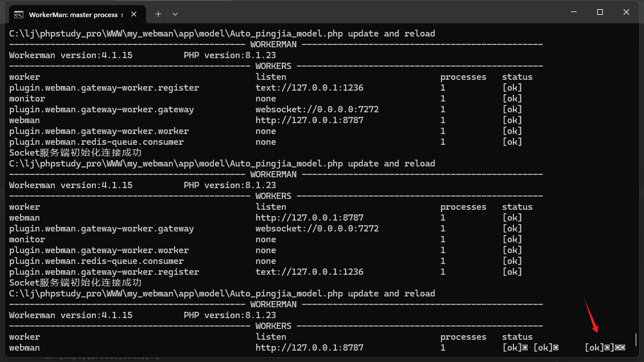644x362 pixels.
Task: Click 'plugin.webman.gateway-worker.register' in second table
Action: (104, 272)
